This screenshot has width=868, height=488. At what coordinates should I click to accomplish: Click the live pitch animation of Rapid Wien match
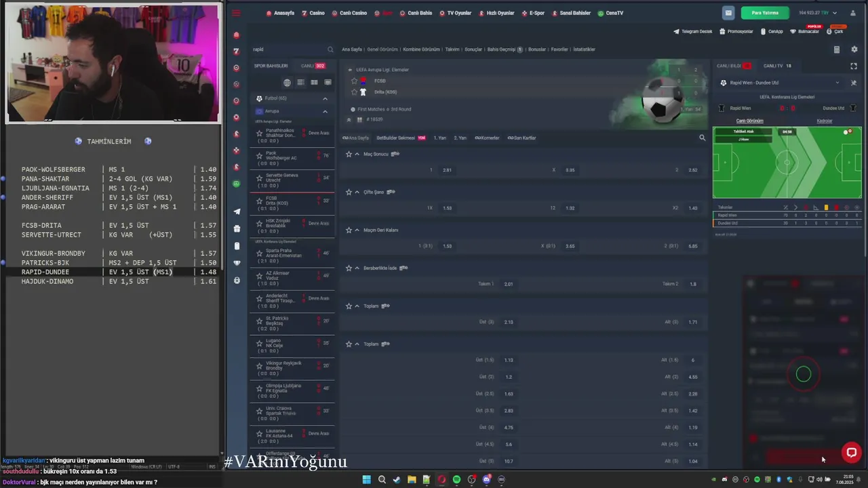787,163
